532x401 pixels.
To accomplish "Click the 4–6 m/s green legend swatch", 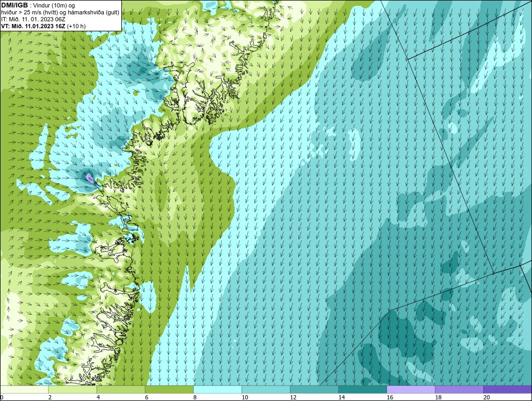I will tap(121, 389).
